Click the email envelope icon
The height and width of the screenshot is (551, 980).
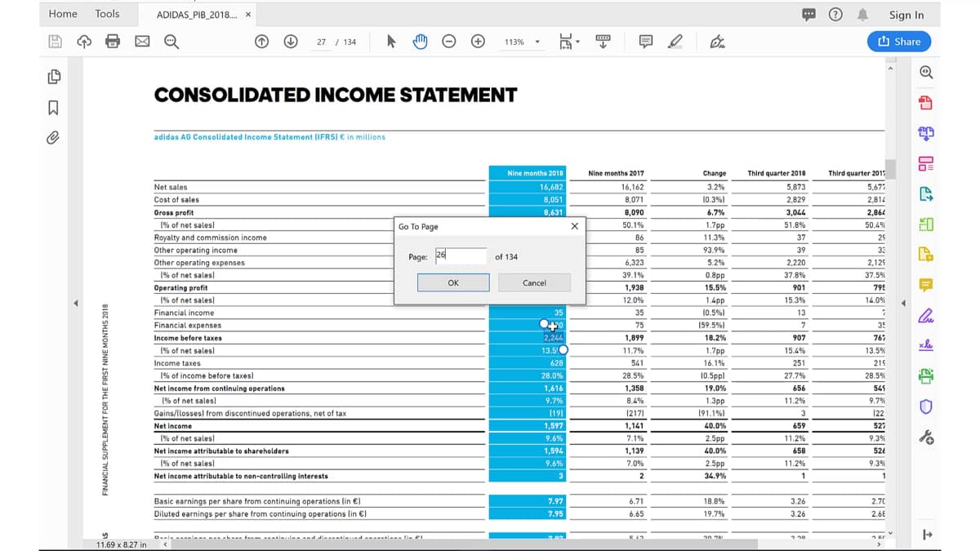[142, 42]
